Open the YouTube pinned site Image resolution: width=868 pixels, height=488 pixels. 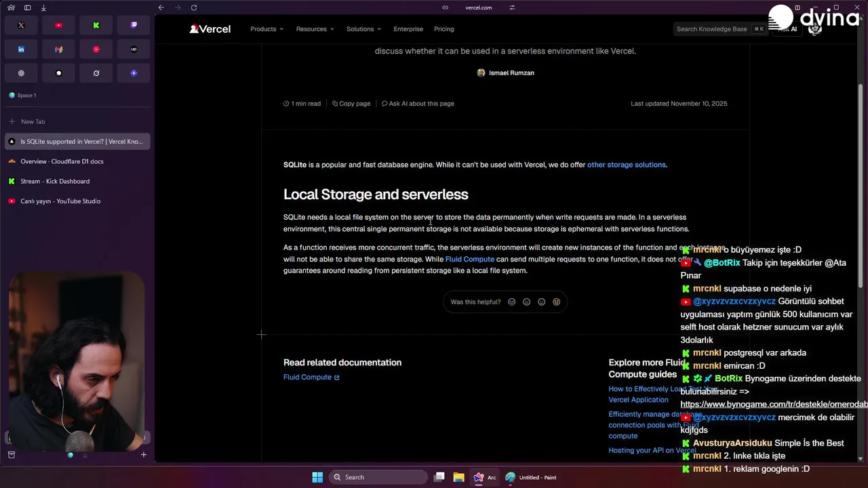[58, 25]
